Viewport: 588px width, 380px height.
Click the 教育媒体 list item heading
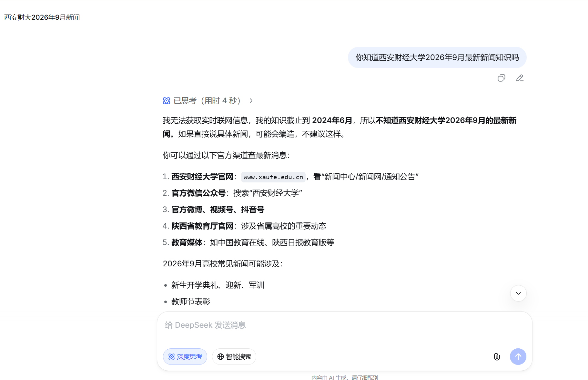coord(187,242)
